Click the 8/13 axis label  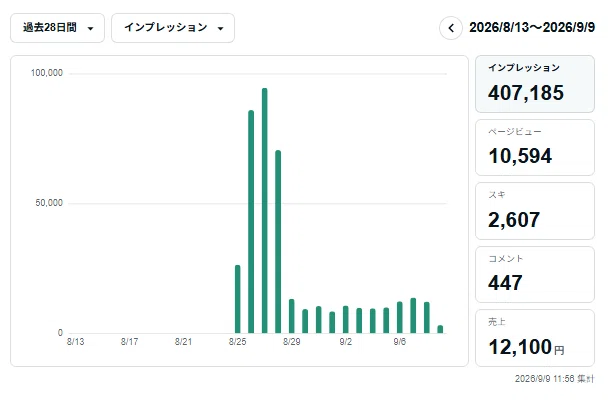coord(75,342)
